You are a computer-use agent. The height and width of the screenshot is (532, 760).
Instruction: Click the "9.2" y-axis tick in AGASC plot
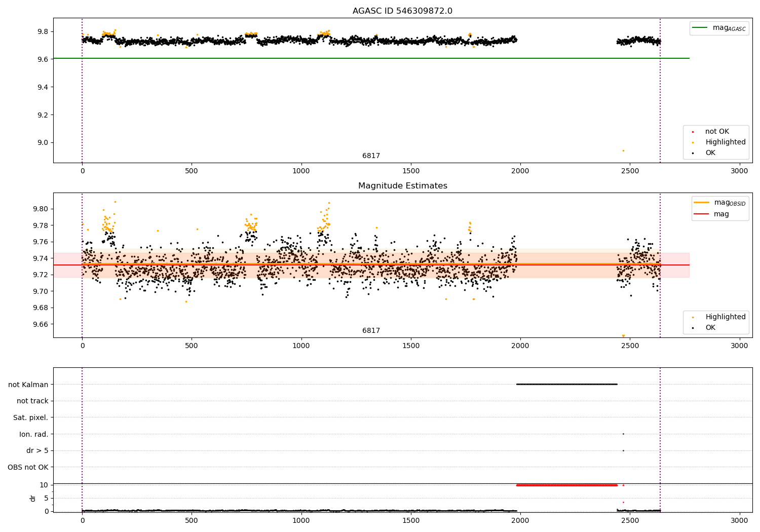(42, 115)
